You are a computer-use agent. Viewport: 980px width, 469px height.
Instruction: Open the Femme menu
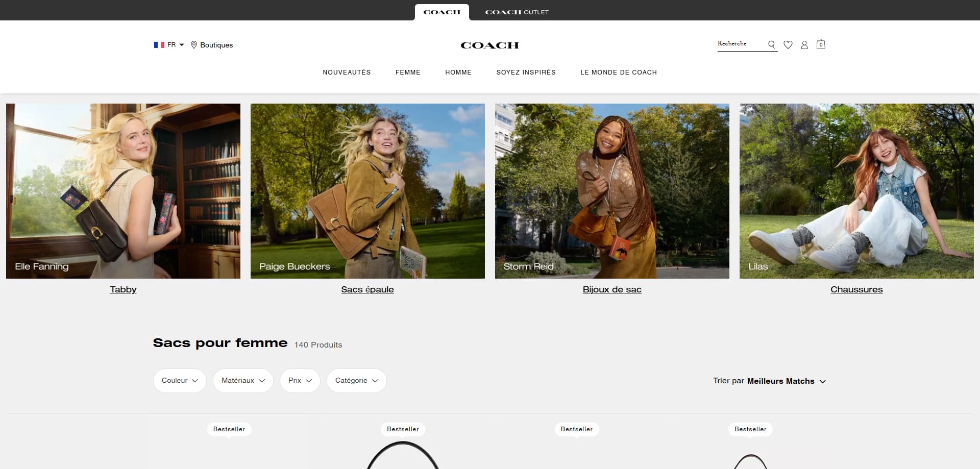[x=408, y=72]
